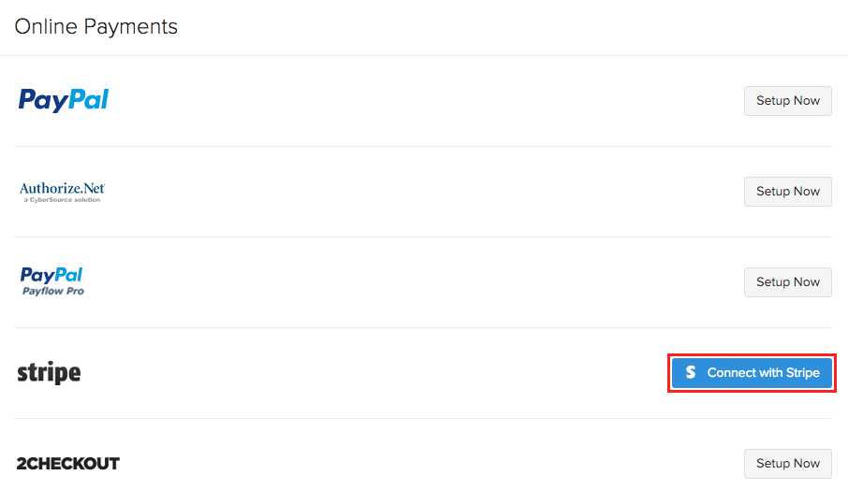Click the PayPal wordmark above Payflow Pro
Viewport: 848px width, 504px height.
pyautogui.click(x=51, y=275)
